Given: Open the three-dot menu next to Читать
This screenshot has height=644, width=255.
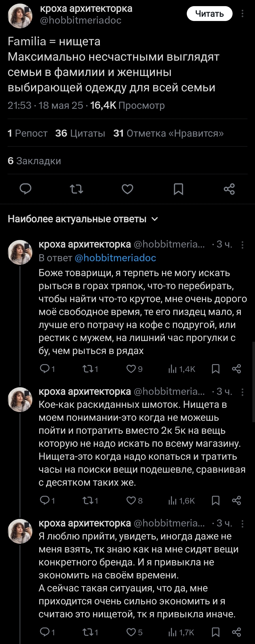Looking at the screenshot, I should point(242,13).
